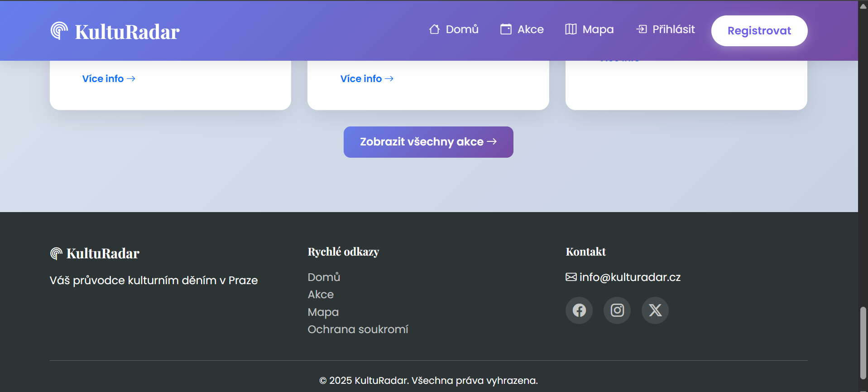Open Ochrana soukromí footer link
The width and height of the screenshot is (868, 392).
pos(358,329)
